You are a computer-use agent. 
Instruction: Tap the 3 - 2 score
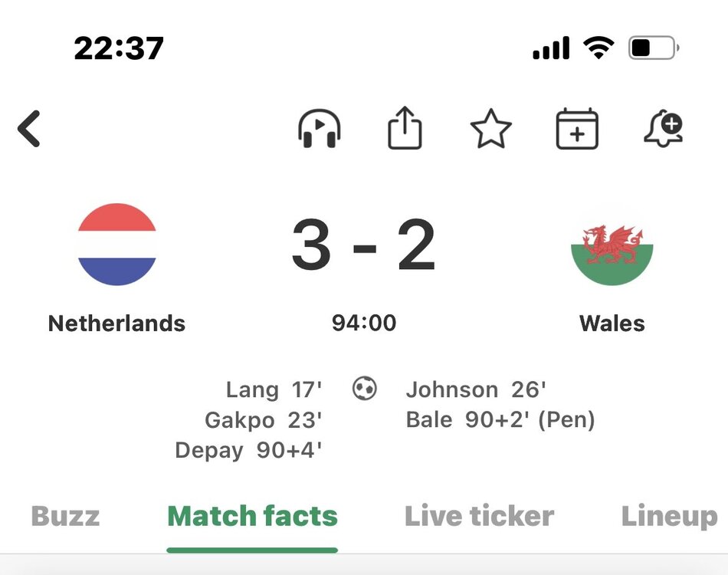[363, 245]
